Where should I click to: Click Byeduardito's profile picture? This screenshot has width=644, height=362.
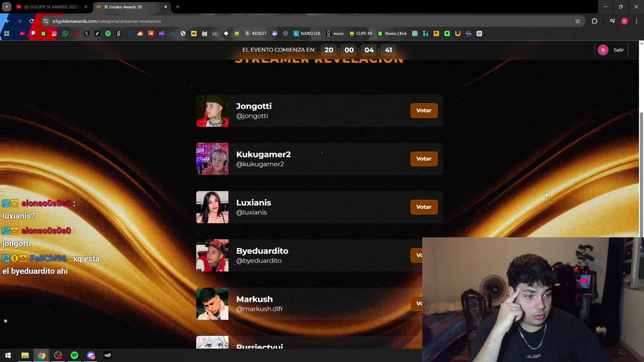[212, 255]
